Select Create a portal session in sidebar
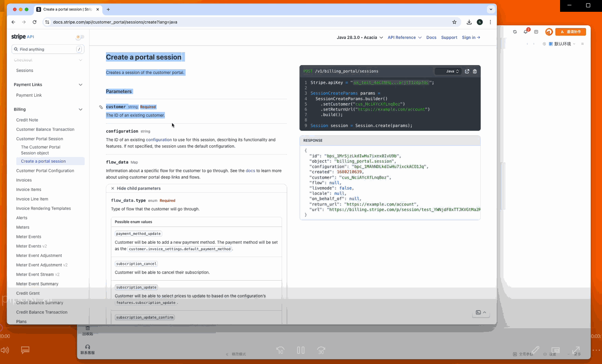 (x=43, y=161)
